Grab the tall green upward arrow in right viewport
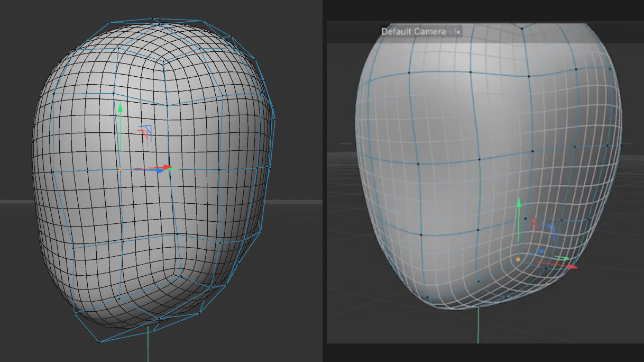Viewport: 644px width, 362px height. tap(519, 203)
